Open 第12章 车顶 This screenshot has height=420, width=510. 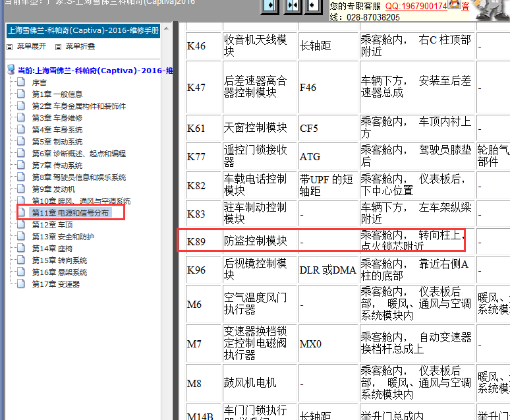click(x=52, y=225)
